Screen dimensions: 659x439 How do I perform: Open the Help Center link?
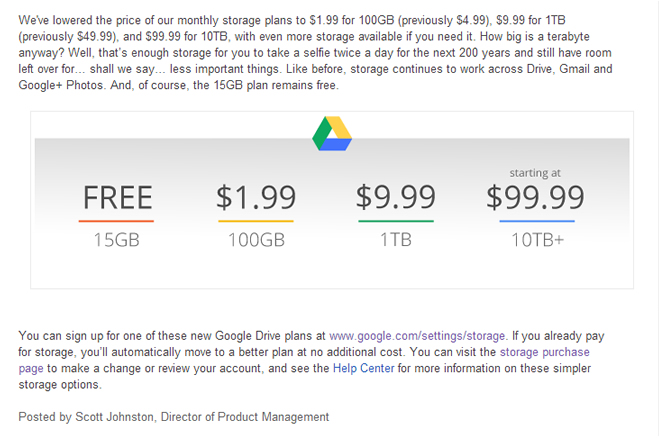click(364, 368)
